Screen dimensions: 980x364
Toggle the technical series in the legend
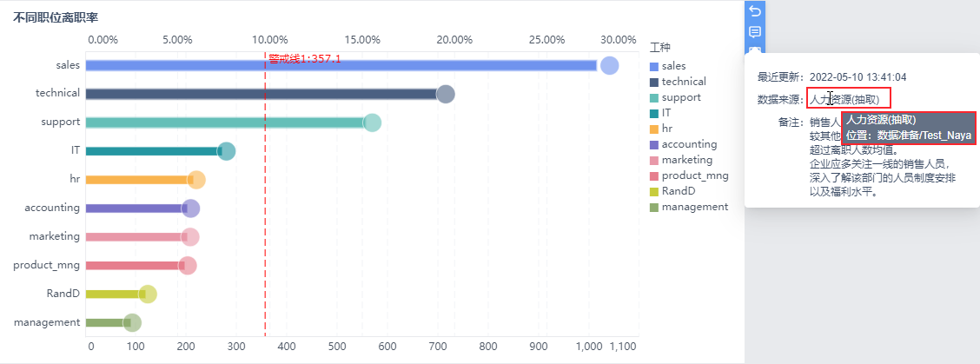[x=683, y=82]
